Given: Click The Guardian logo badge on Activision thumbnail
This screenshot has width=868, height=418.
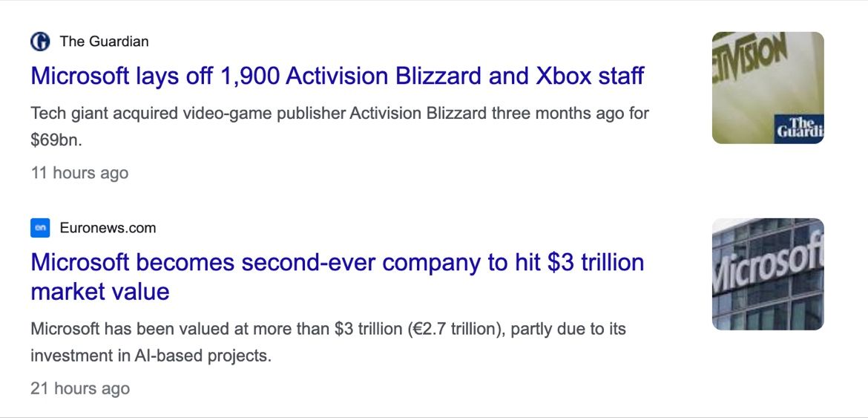Looking at the screenshot, I should click(799, 128).
